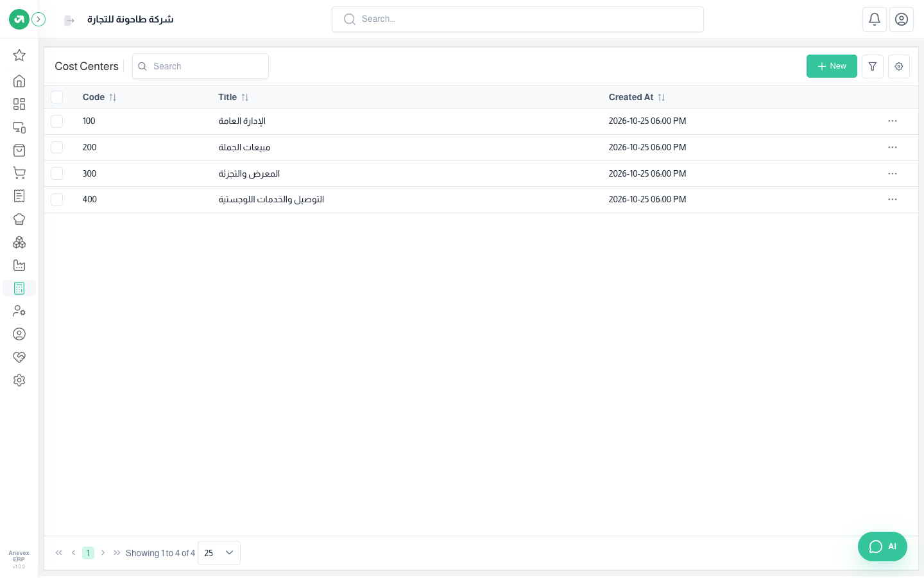Open Favorites star in sidebar
The image size is (924, 578).
(19, 55)
